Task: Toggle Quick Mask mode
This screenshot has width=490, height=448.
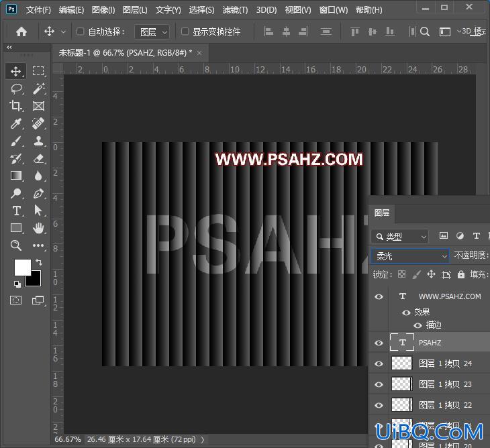Action: click(15, 300)
